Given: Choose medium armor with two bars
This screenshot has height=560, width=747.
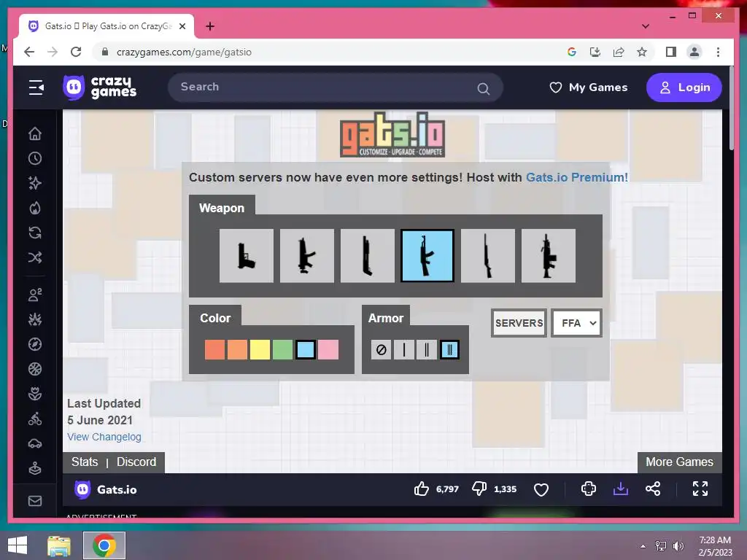Looking at the screenshot, I should point(426,350).
